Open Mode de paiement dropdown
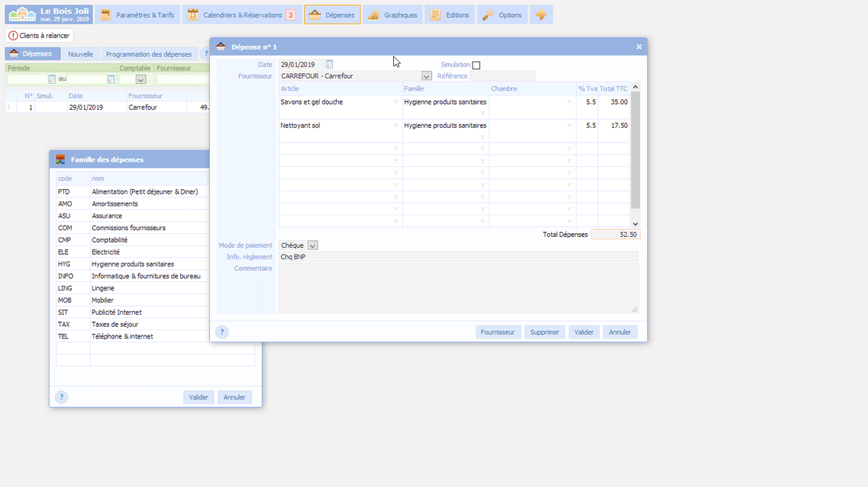The image size is (868, 487). pos(312,246)
